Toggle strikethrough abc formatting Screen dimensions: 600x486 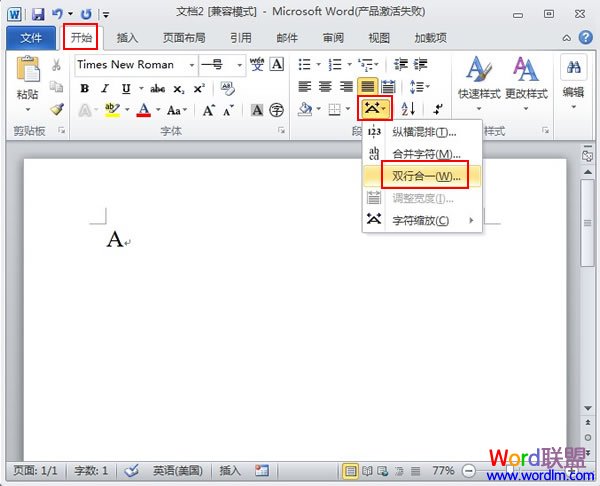pyautogui.click(x=157, y=89)
